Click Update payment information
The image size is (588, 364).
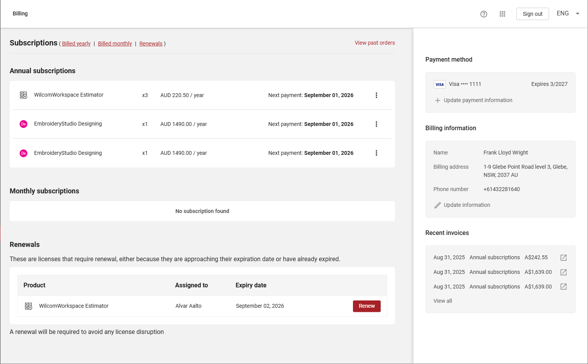click(478, 100)
